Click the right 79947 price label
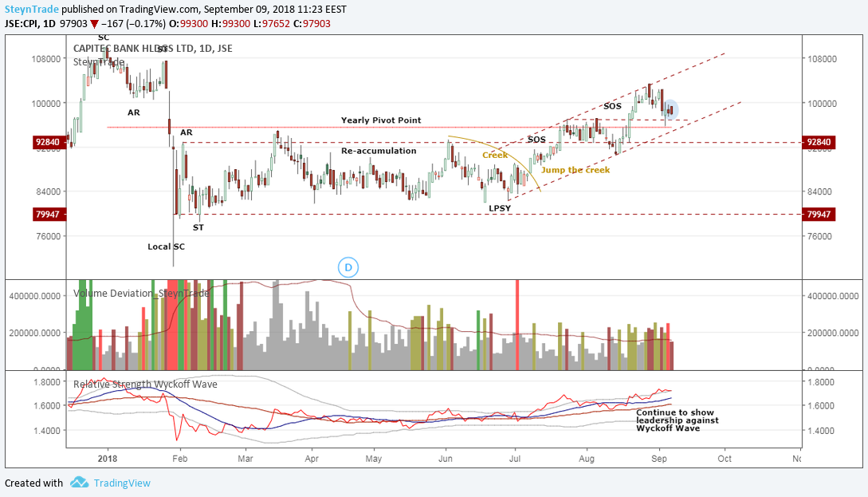Image resolution: width=868 pixels, height=497 pixels. click(818, 215)
